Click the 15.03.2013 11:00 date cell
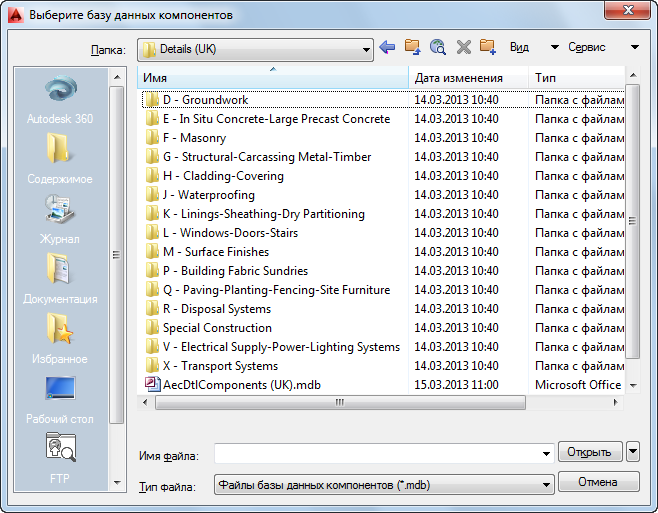658x513 pixels. [x=456, y=385]
